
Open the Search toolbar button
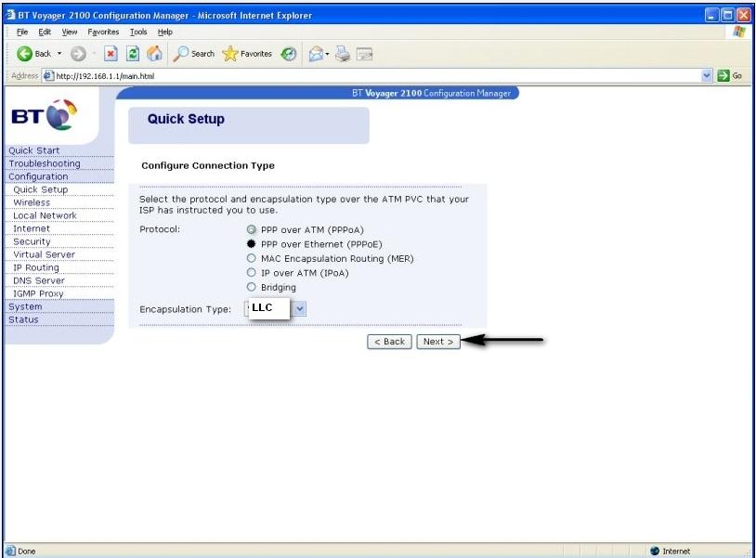coord(194,54)
